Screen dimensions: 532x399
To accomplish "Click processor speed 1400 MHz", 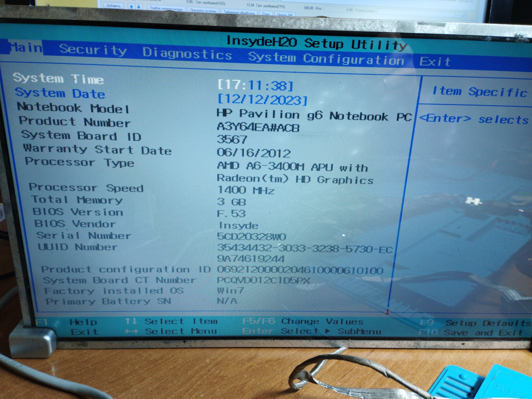I will point(246,190).
